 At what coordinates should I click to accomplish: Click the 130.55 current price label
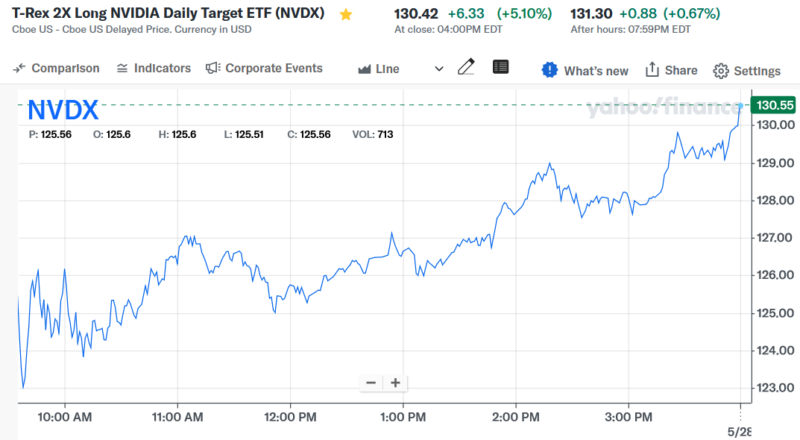(x=775, y=105)
